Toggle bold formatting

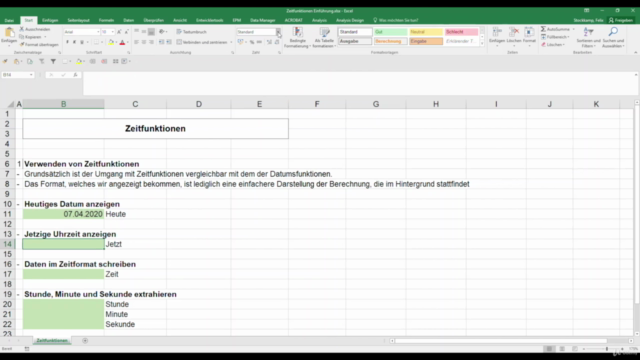pos(67,42)
